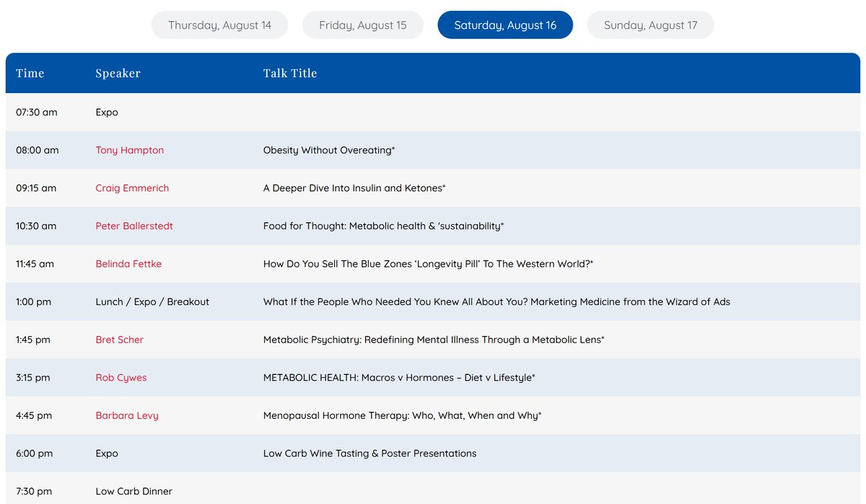
Task: Switch to the Friday, August 15 tab
Action: click(x=362, y=25)
